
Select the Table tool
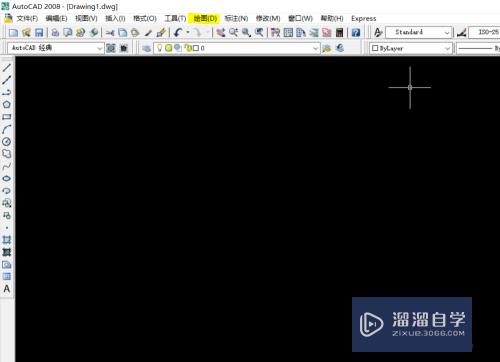[x=7, y=276]
